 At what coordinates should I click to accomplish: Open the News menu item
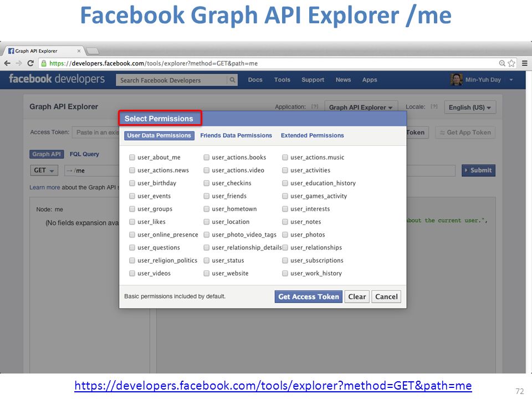(344, 80)
